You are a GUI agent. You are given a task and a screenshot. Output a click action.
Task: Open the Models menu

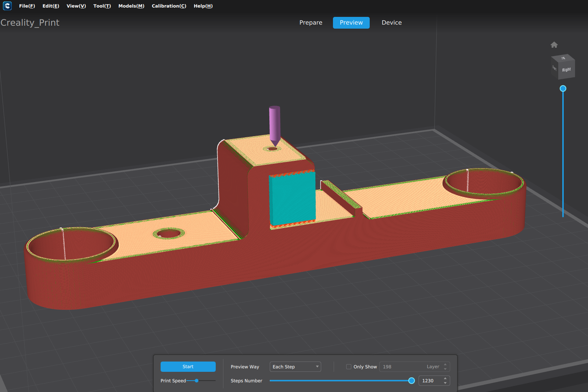[x=131, y=6]
